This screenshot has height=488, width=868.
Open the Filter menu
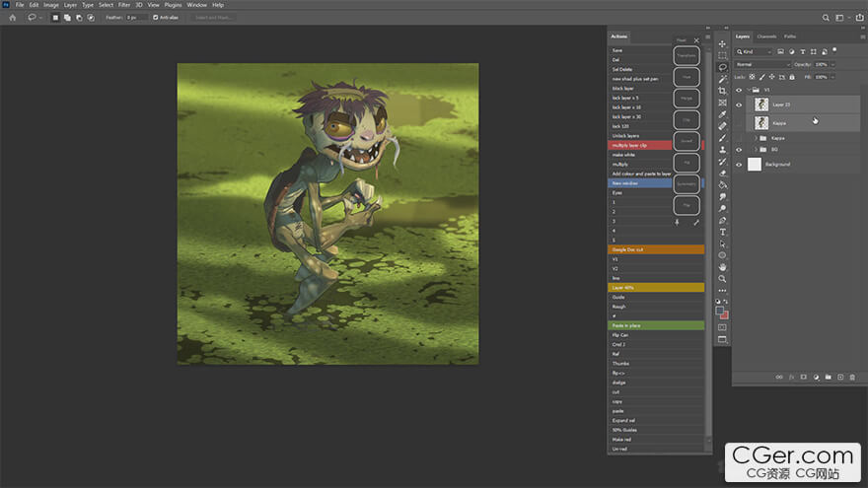pyautogui.click(x=124, y=5)
